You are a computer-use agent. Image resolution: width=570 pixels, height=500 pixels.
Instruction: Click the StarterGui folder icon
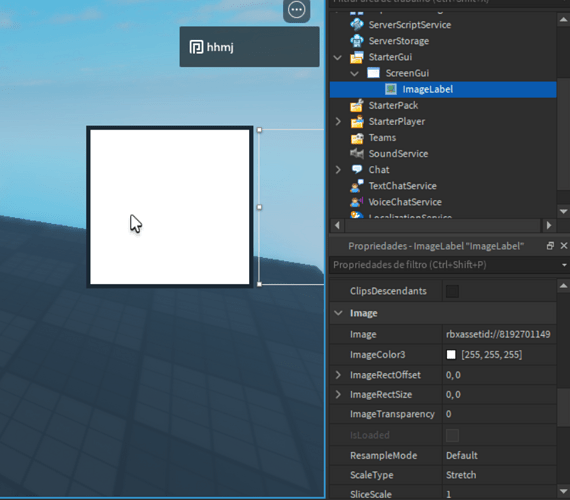(x=357, y=57)
